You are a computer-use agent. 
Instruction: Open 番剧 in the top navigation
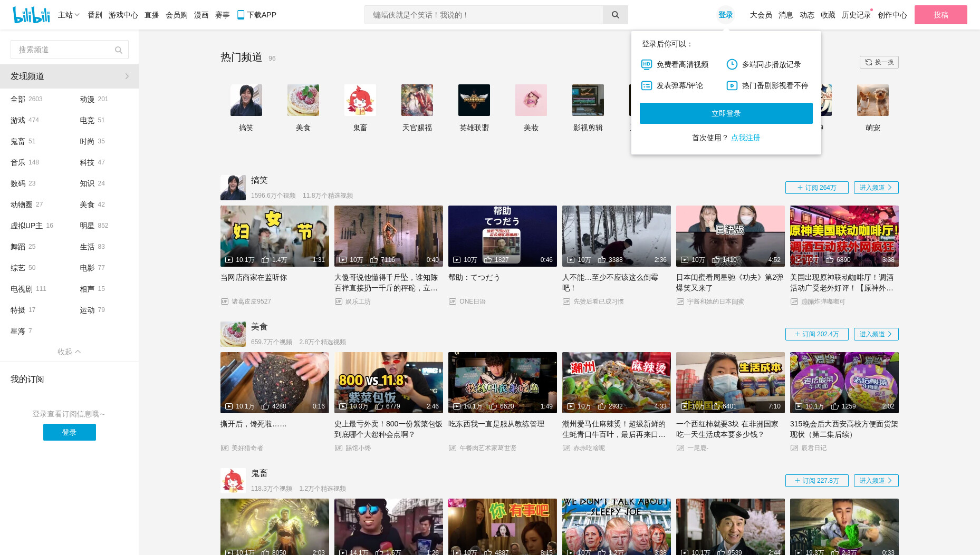coord(95,15)
